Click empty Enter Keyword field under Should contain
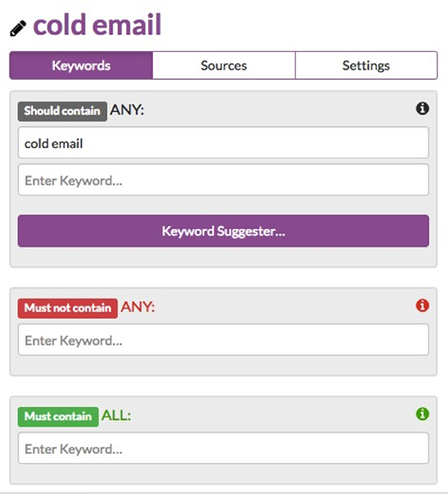This screenshot has width=448, height=494. tap(223, 180)
